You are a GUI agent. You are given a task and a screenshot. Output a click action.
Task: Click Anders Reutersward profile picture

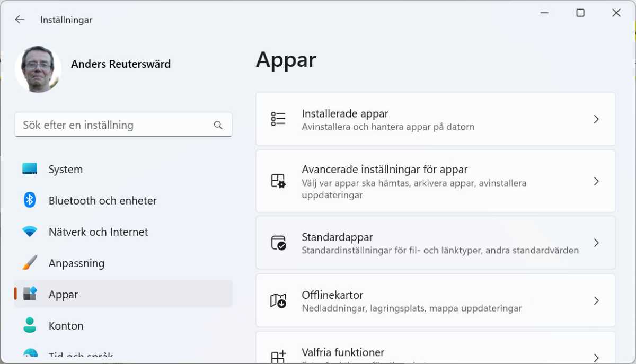[x=38, y=69]
